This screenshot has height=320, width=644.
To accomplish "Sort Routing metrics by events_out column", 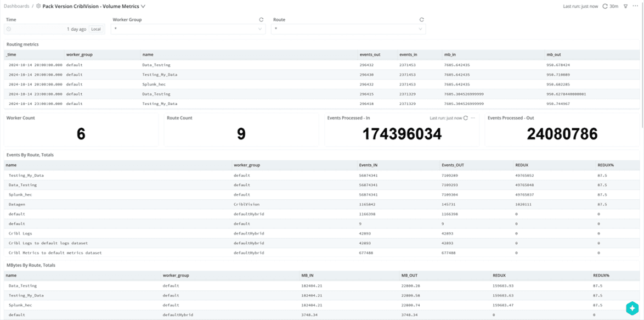I will (x=370, y=55).
